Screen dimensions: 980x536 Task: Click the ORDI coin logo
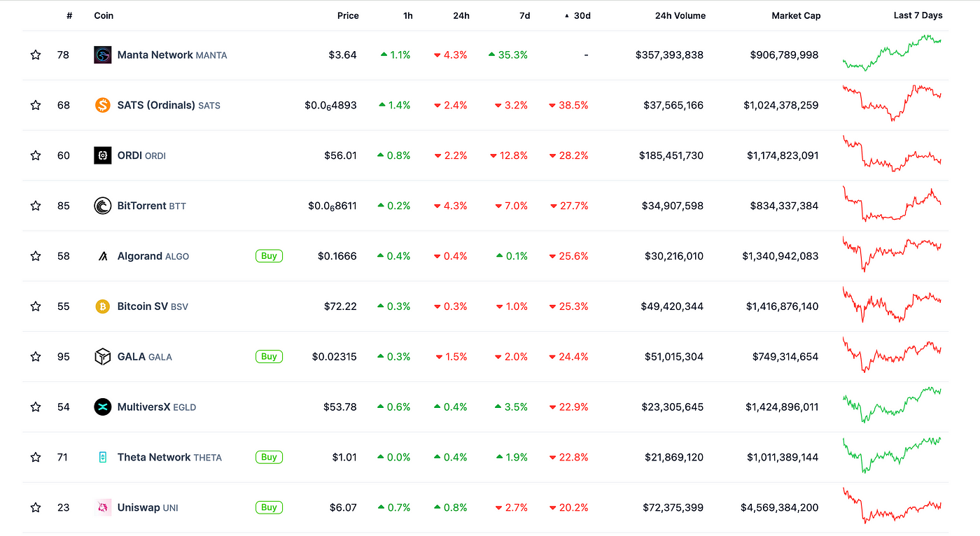tap(103, 155)
